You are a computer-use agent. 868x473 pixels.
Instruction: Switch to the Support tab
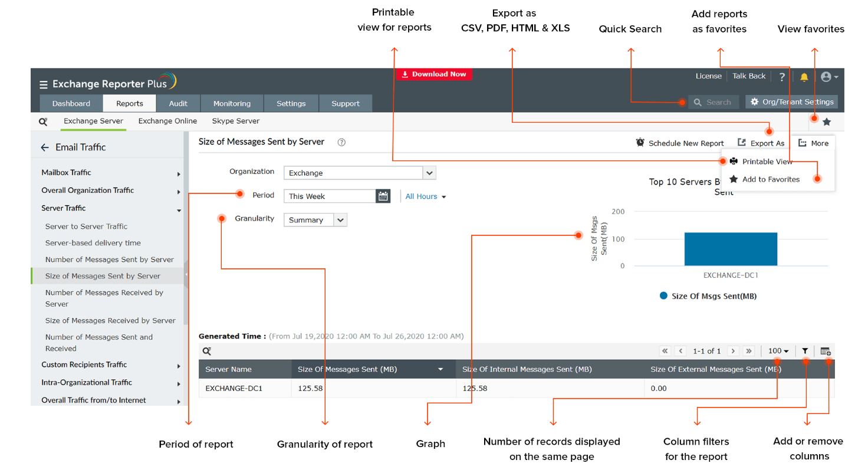pos(346,103)
